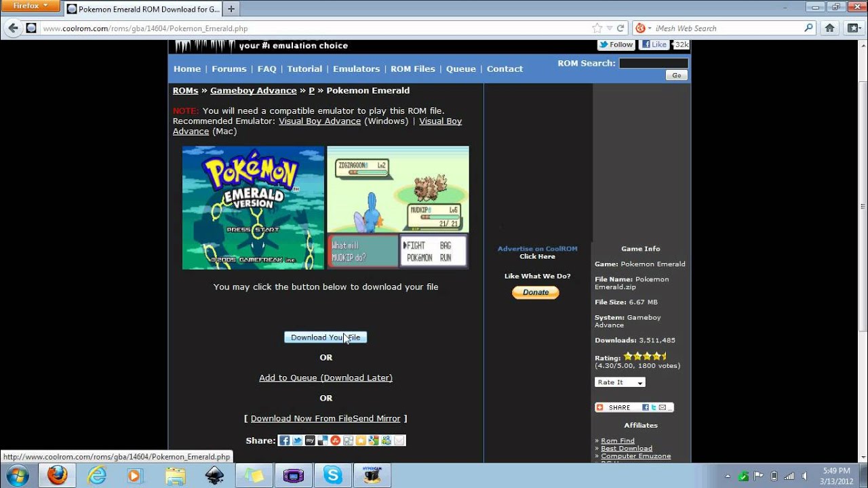Share on Twitter icon in Share row

coord(297,441)
